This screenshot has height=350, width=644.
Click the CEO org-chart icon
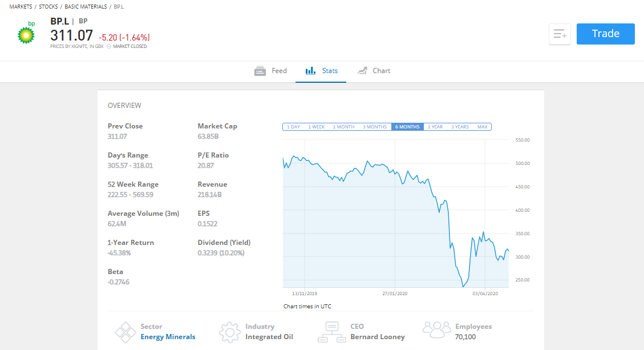pyautogui.click(x=332, y=332)
